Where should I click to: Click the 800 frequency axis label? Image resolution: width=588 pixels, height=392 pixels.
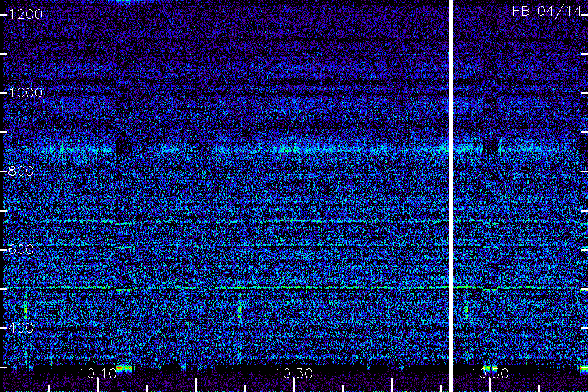21,171
